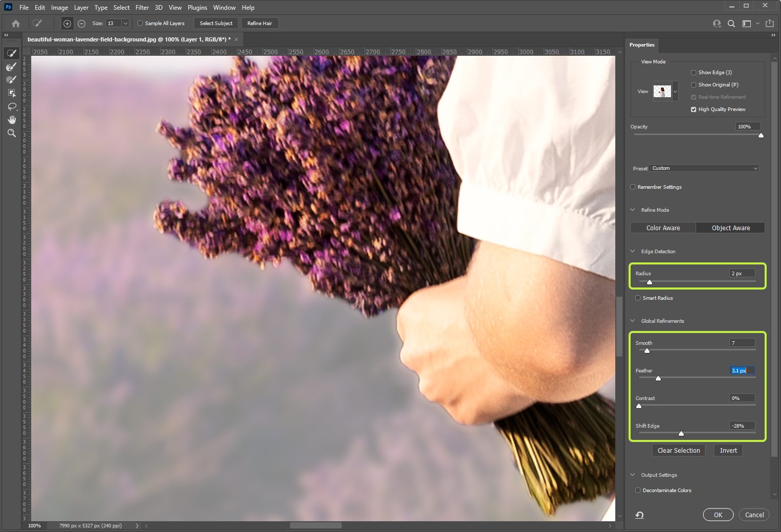The image size is (781, 532).
Task: Open the Plugins menu
Action: tap(197, 8)
